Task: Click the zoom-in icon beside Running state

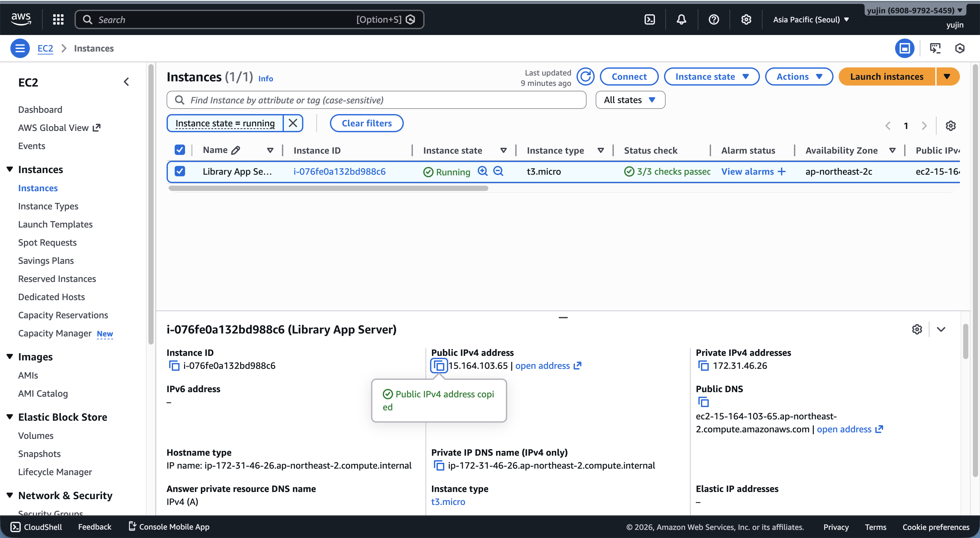Action: [483, 171]
